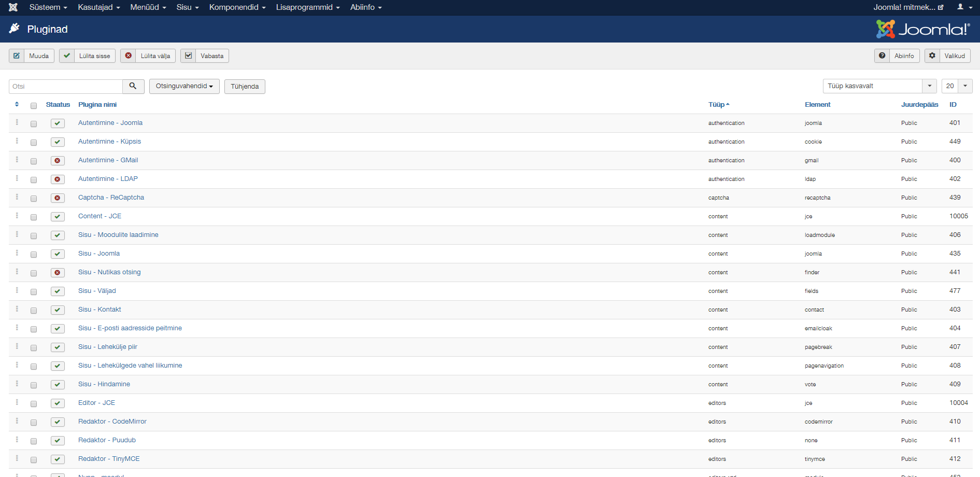Disable the Autentimine - Joomla status icon
Viewport: 980px width, 477px height.
coord(58,123)
